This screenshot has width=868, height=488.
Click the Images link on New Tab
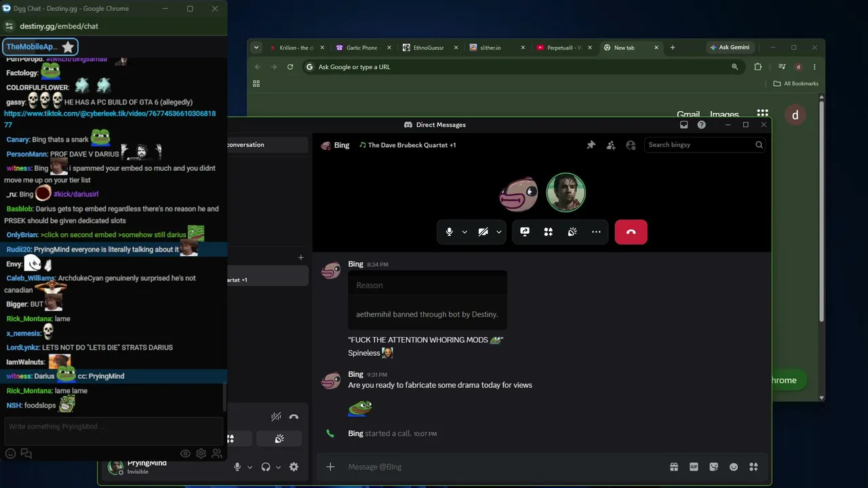coord(724,115)
